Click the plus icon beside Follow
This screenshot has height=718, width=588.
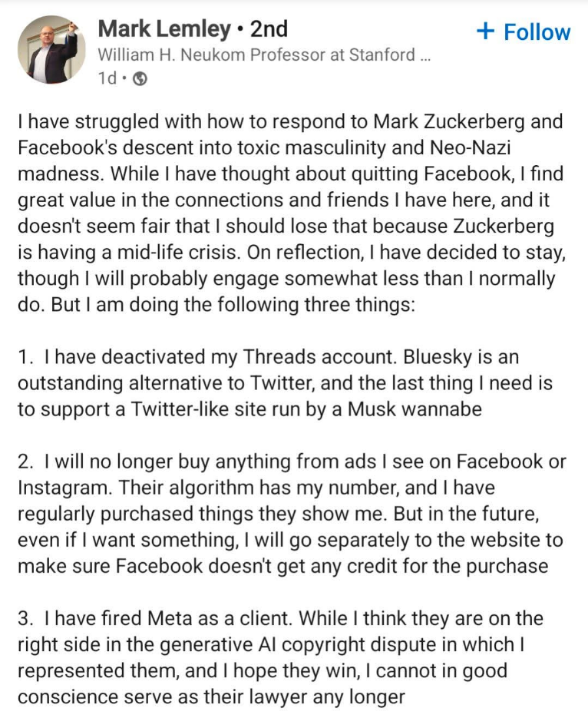485,31
